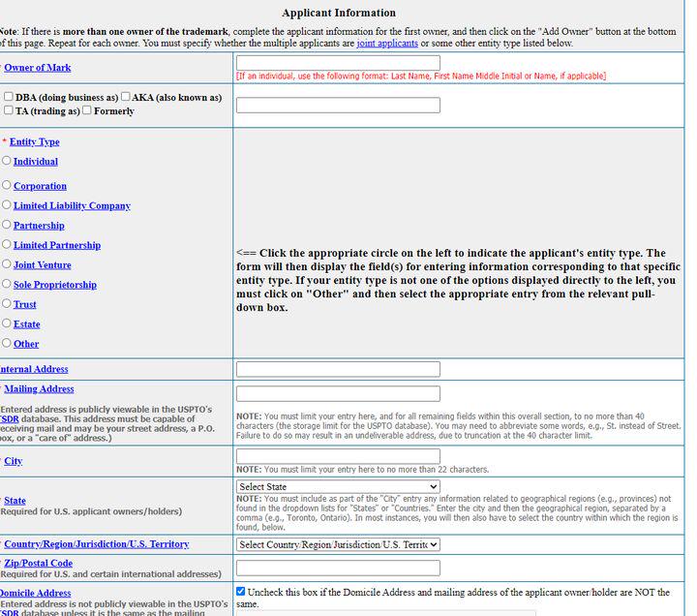Pick the Partnership entity radio button

click(x=6, y=225)
